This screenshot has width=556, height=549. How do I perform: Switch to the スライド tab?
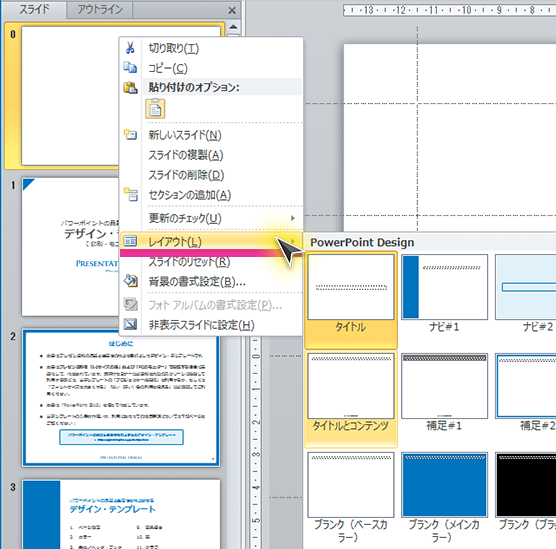[x=34, y=9]
